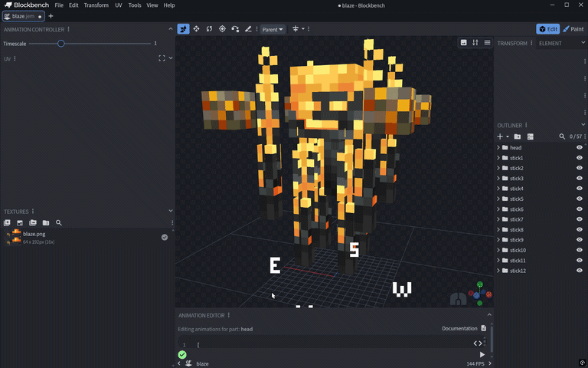Import texture with the second Textures icon
Image resolution: width=588 pixels, height=368 pixels.
pyautogui.click(x=20, y=222)
